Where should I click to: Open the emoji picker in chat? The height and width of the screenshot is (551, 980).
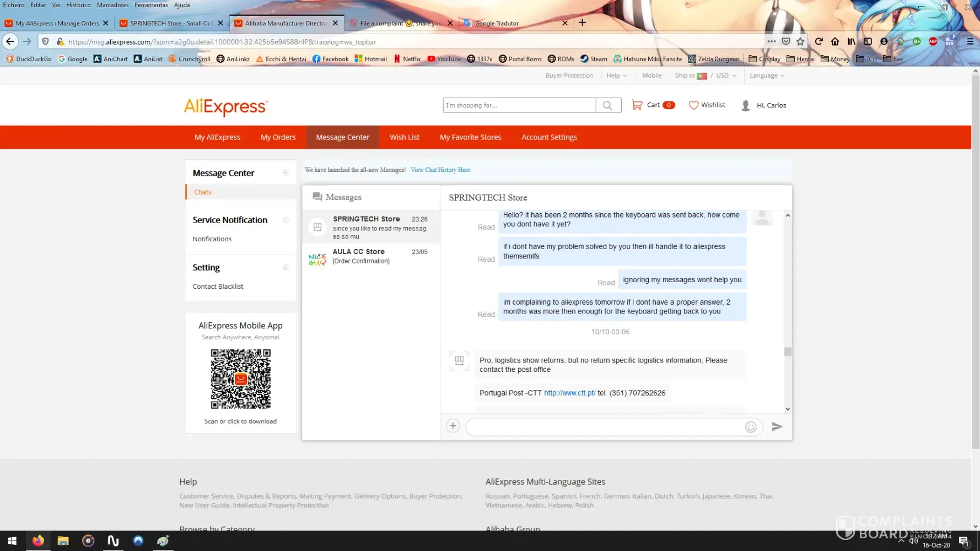point(750,427)
